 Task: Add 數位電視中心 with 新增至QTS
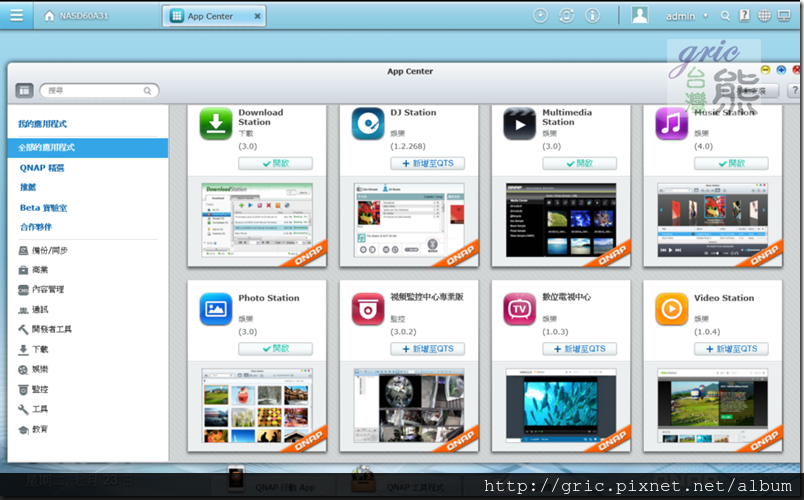pyautogui.click(x=579, y=349)
